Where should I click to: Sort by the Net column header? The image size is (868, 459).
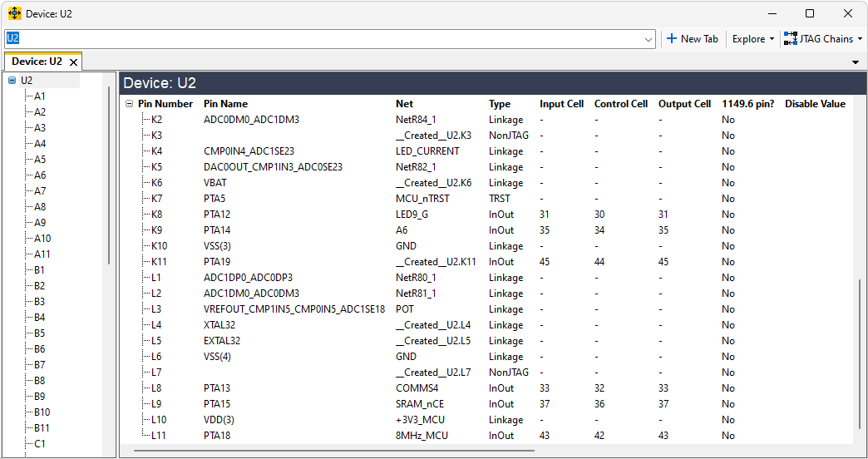405,104
